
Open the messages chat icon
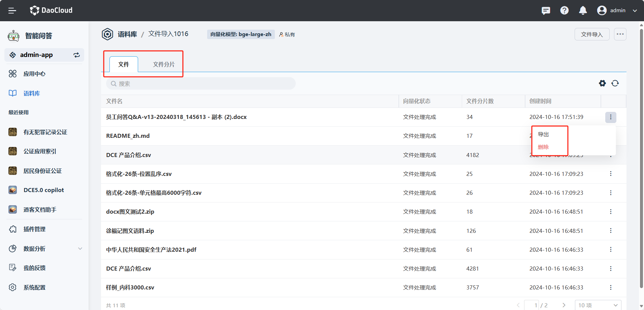tap(546, 10)
